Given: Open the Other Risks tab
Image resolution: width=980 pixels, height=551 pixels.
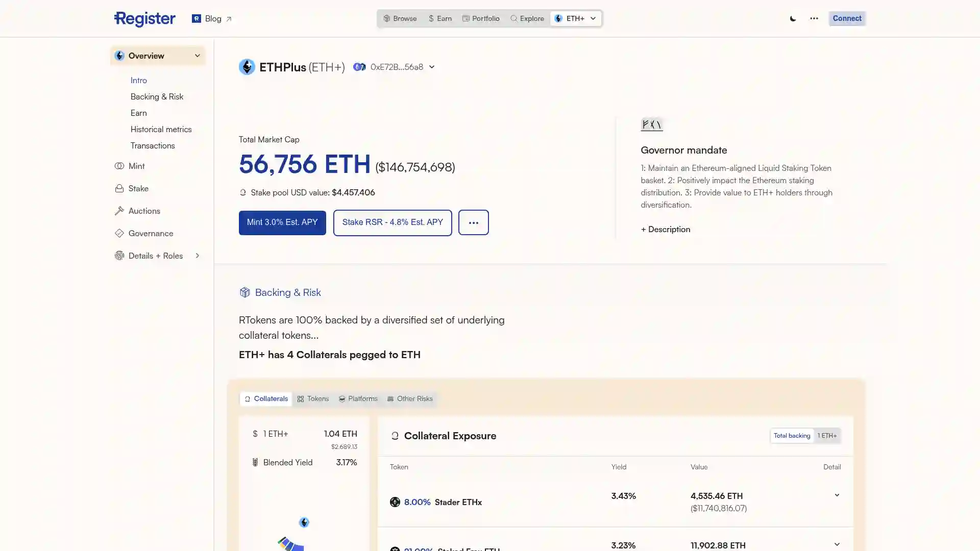Looking at the screenshot, I should (x=409, y=399).
